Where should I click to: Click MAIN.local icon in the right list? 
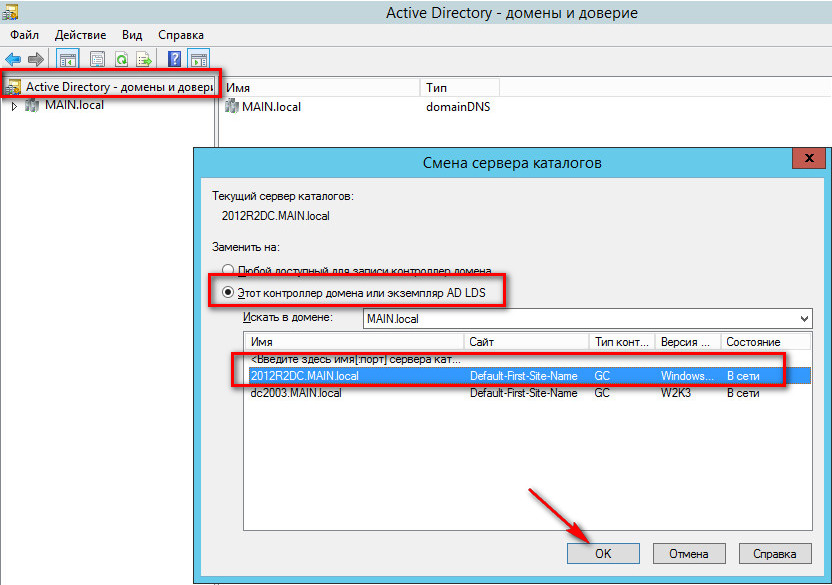(232, 106)
